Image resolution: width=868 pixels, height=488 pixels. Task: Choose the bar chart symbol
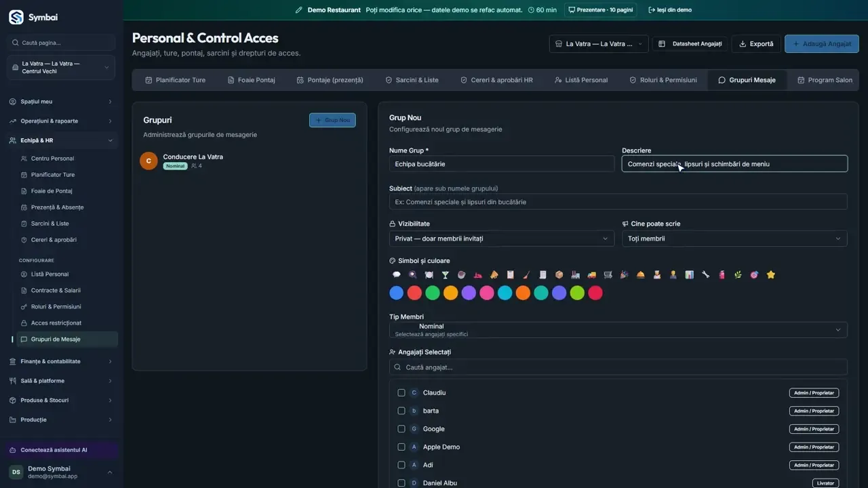pyautogui.click(x=690, y=274)
